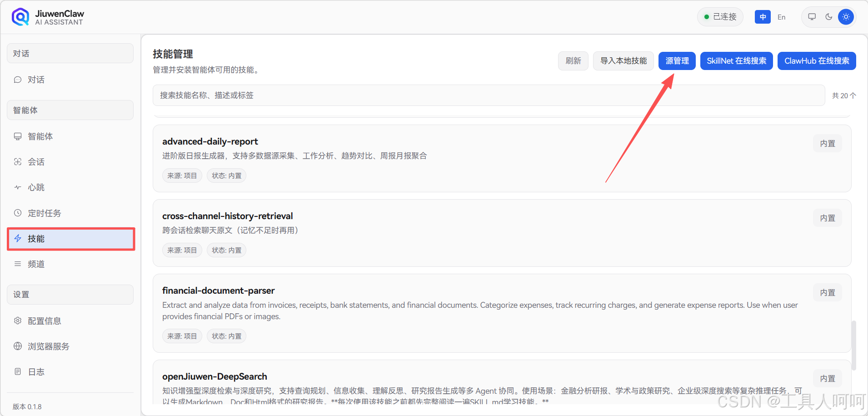Go to 对话 in sidebar
The height and width of the screenshot is (416, 868).
(70, 80)
